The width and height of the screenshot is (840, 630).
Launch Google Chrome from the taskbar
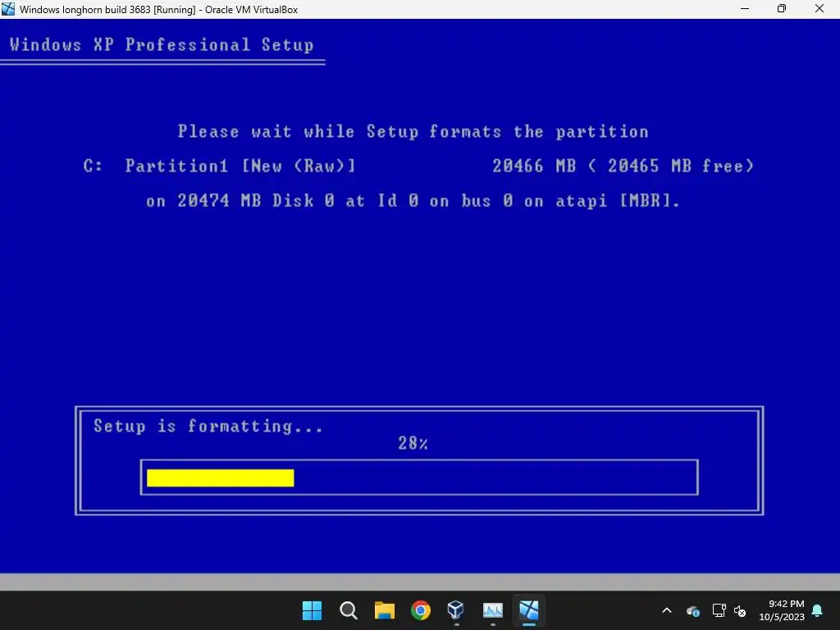click(x=421, y=610)
